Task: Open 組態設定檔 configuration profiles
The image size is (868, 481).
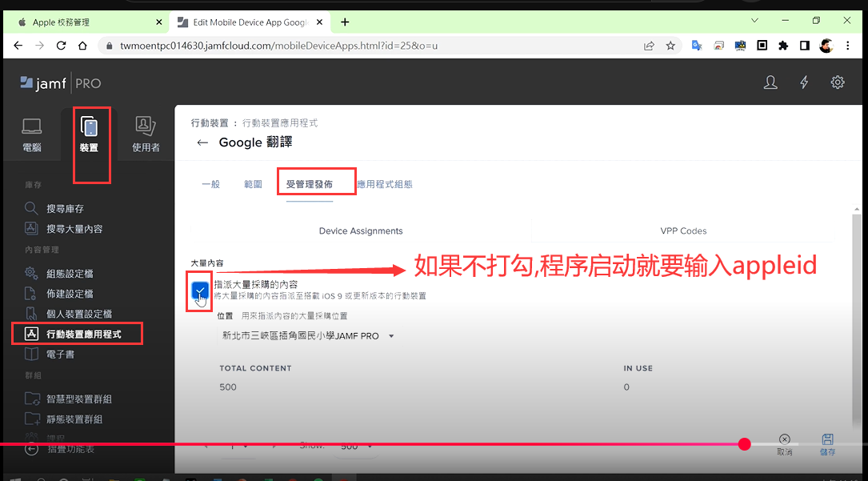Action: [x=58, y=274]
